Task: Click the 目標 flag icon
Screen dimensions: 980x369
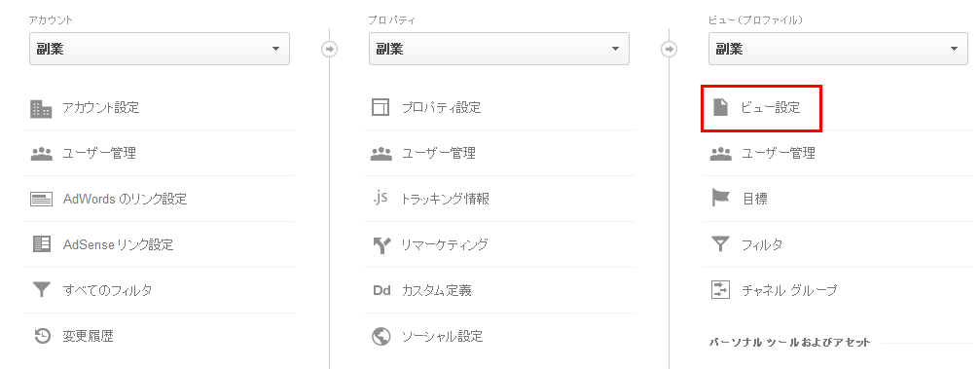Action: [x=720, y=199]
